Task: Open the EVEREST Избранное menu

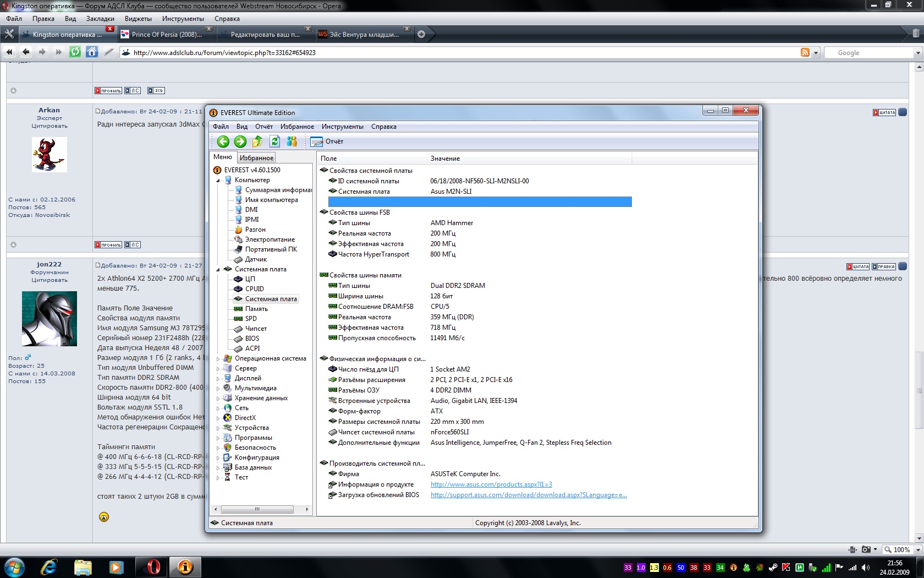Action: (x=297, y=127)
